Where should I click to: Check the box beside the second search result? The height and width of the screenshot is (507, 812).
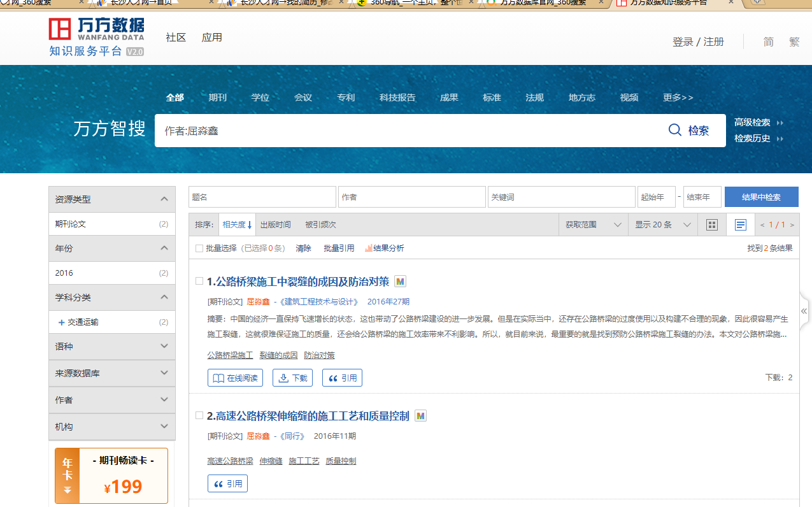199,415
